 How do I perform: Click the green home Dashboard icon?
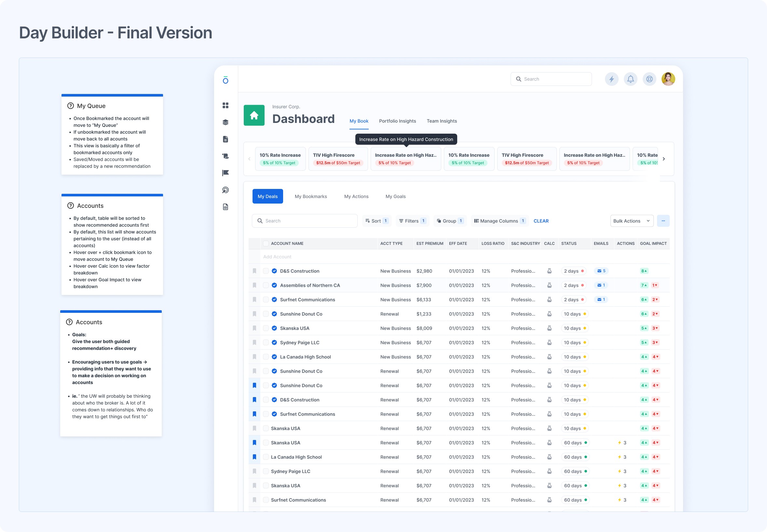coord(254,115)
